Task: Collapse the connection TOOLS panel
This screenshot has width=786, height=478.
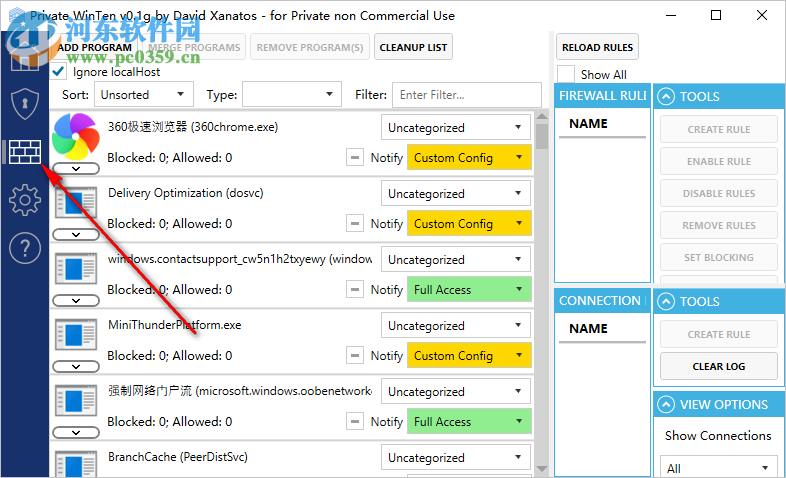Action: [666, 302]
